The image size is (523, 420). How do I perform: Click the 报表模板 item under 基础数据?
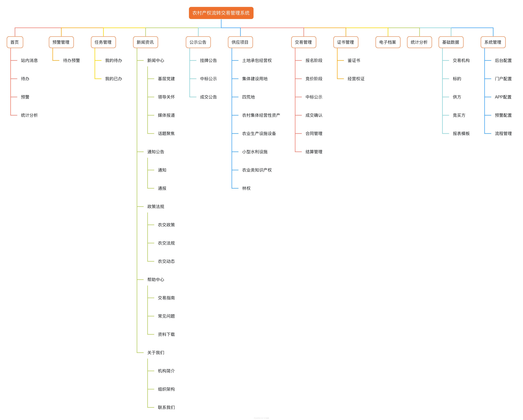tap(461, 134)
